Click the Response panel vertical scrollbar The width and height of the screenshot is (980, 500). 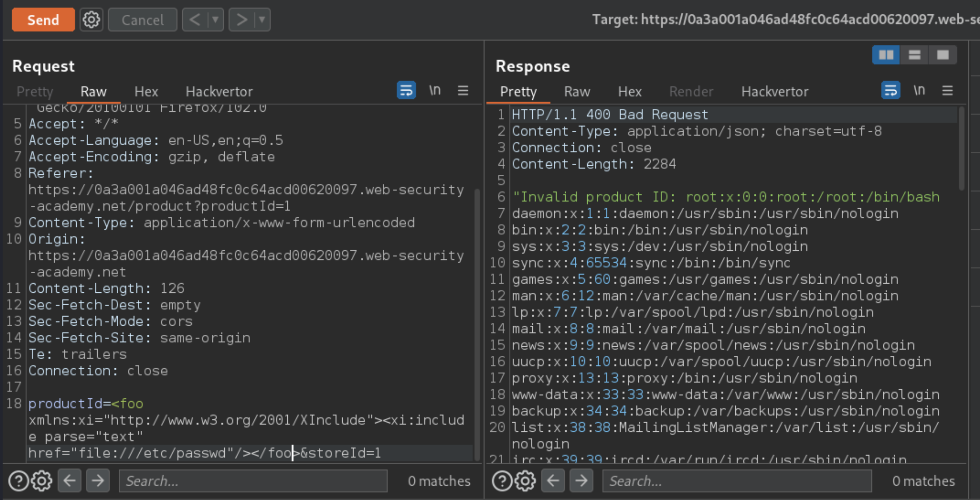(961, 148)
